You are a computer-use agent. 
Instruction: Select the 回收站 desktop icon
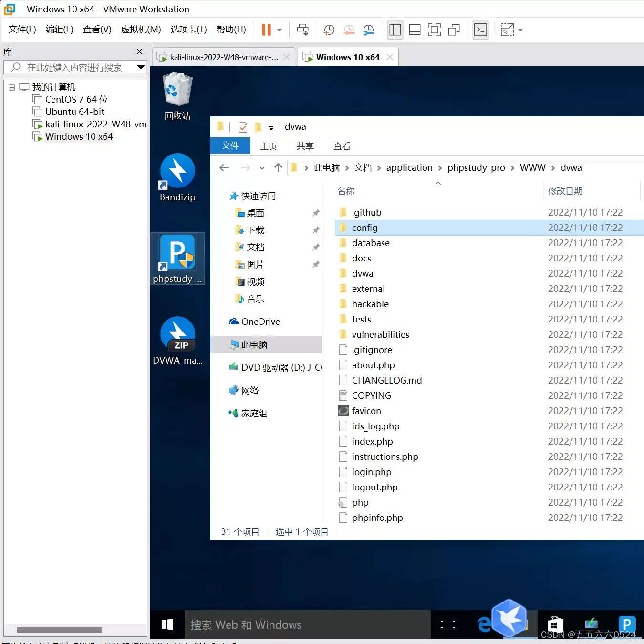(177, 96)
